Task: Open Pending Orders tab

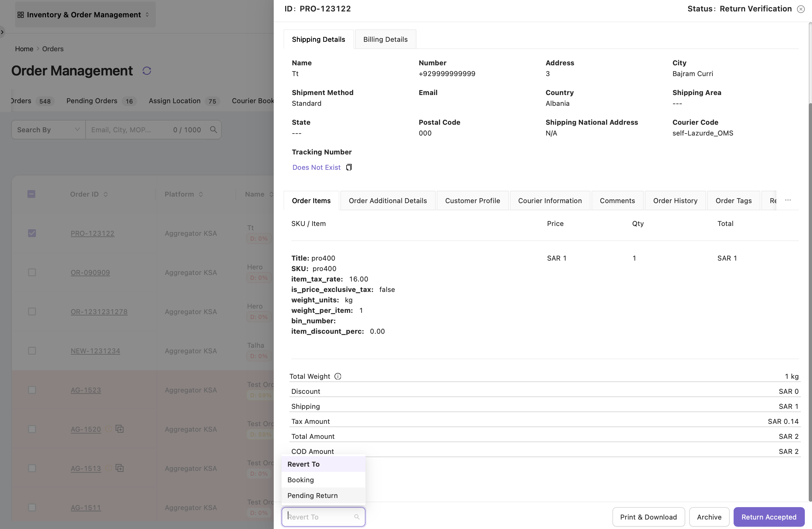Action: [101, 101]
